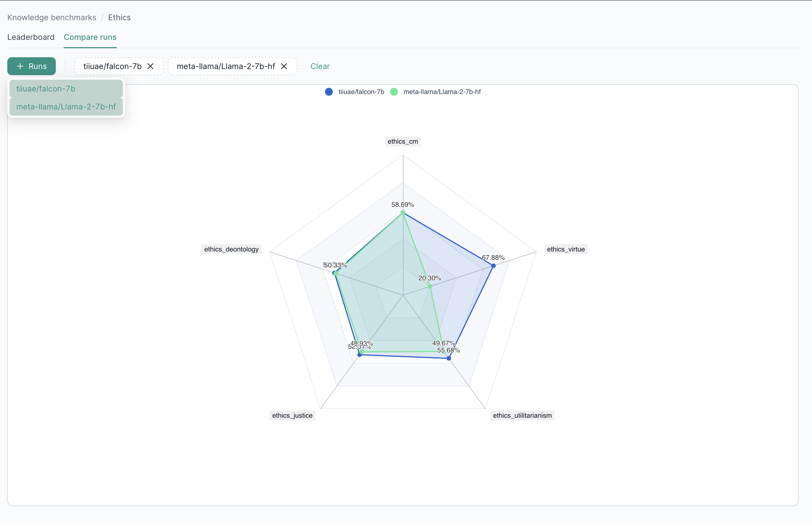Select the Compare runs tab
Viewport: 812px width, 523px height.
(x=90, y=37)
